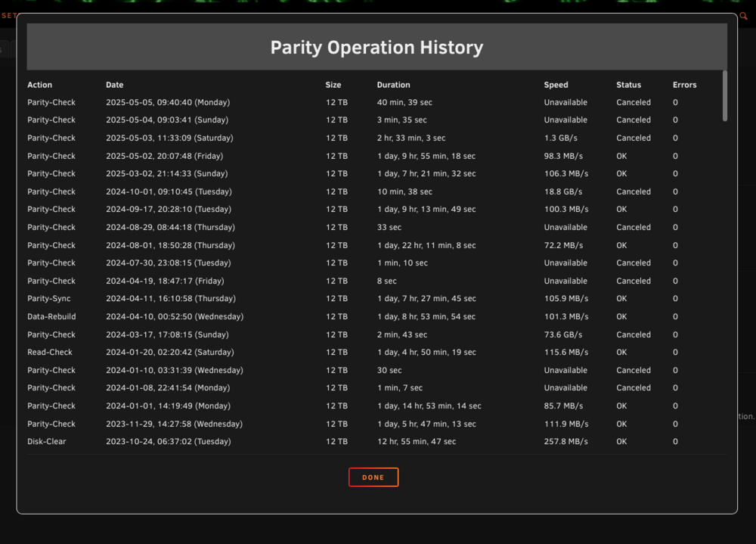Select date 2024-04-19, 18:47:17 (Friday)

pos(165,281)
